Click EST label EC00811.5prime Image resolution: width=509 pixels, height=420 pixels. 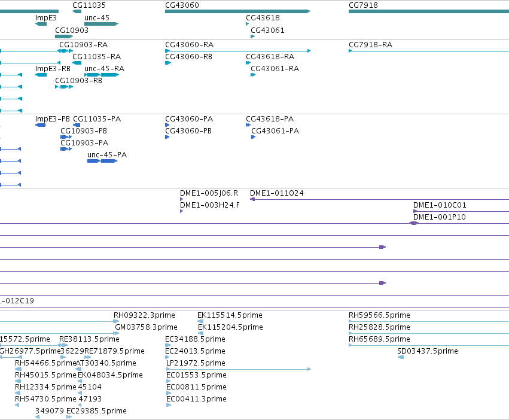[x=196, y=388]
